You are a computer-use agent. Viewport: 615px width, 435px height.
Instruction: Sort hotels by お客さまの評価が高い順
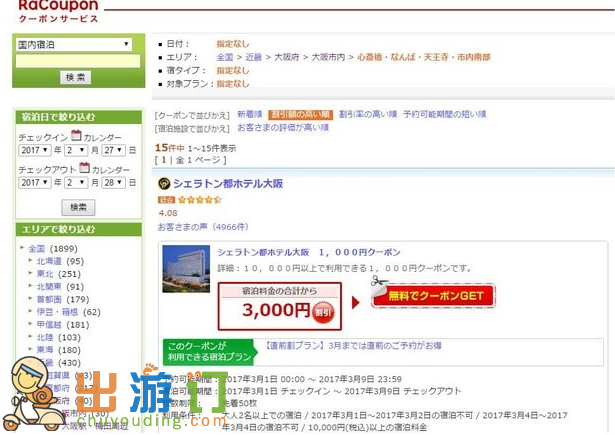(283, 127)
